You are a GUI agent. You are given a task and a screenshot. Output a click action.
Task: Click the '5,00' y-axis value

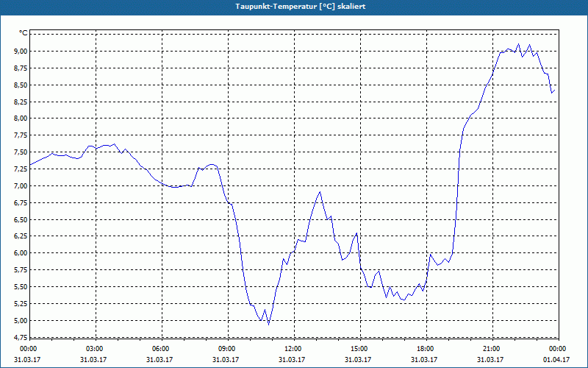[21, 321]
